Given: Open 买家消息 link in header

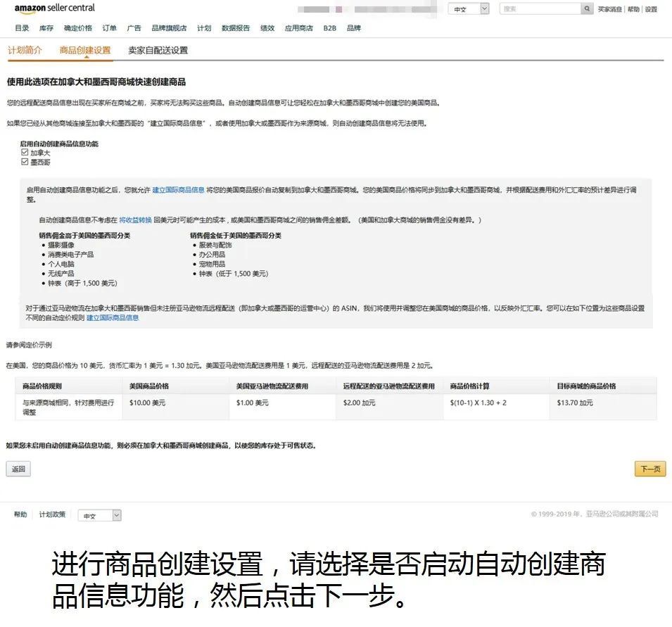Looking at the screenshot, I should [x=609, y=9].
